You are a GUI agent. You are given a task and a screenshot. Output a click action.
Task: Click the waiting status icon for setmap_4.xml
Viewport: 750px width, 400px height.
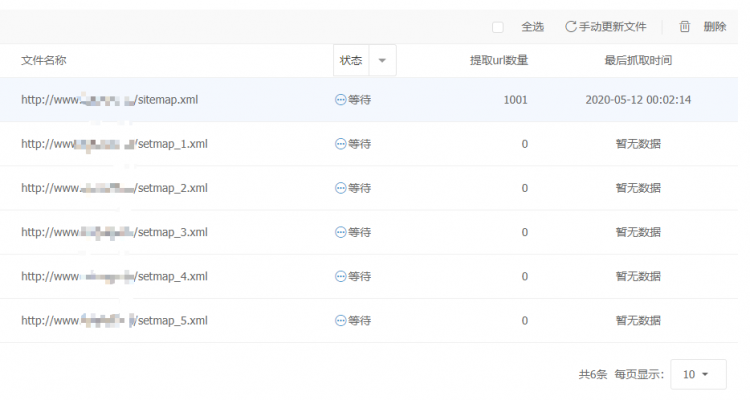click(340, 276)
